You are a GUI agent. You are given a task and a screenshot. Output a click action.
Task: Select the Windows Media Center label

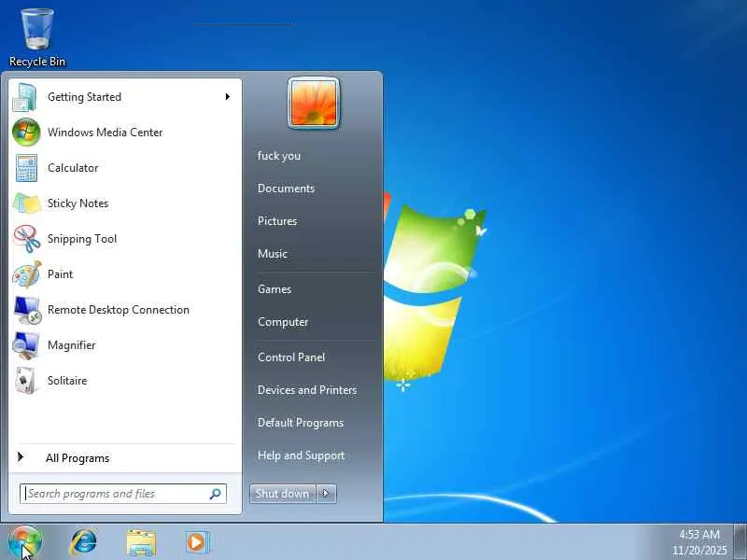(x=106, y=133)
